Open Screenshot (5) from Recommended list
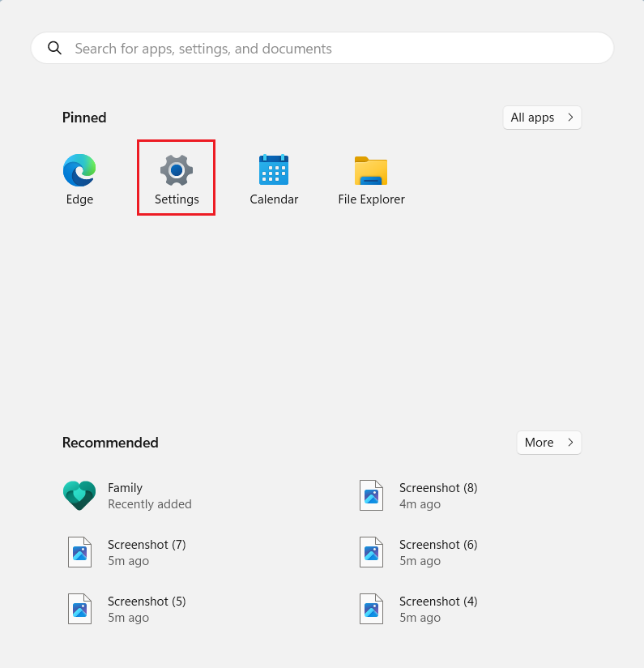644x668 pixels. tap(146, 609)
